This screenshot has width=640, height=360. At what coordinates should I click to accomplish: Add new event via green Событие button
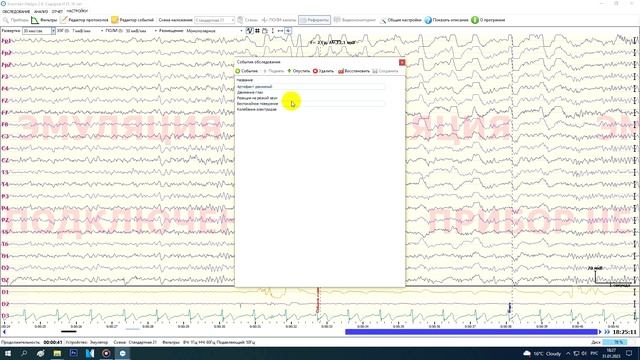(x=247, y=71)
